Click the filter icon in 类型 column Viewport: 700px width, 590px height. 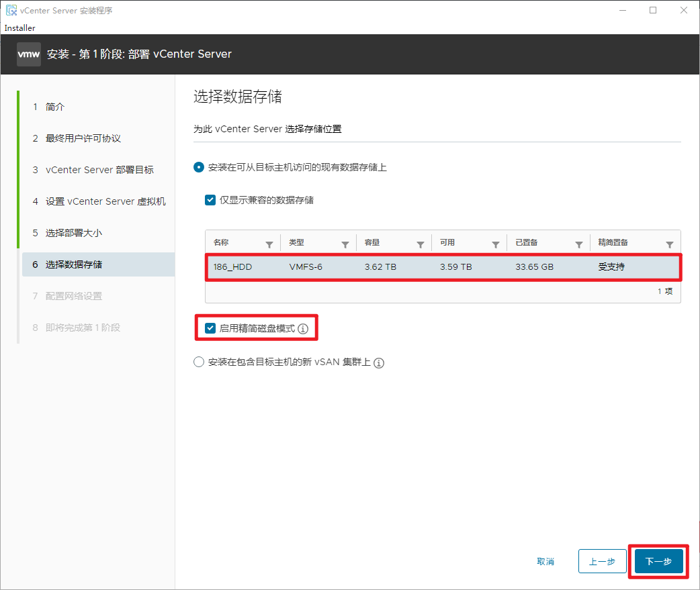coord(345,244)
